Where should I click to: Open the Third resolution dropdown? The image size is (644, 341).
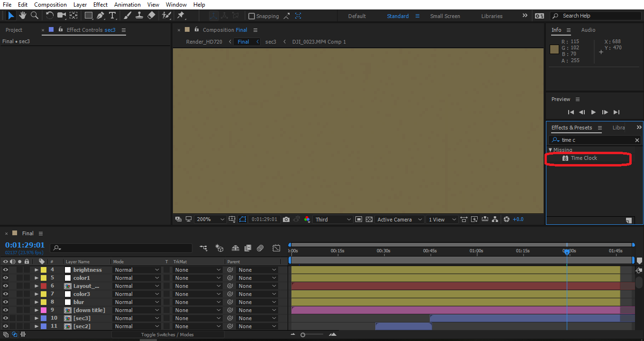click(333, 220)
